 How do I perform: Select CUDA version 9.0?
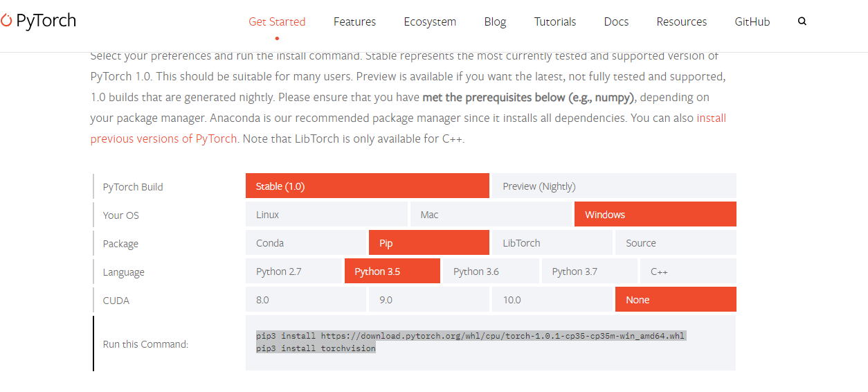click(x=429, y=299)
